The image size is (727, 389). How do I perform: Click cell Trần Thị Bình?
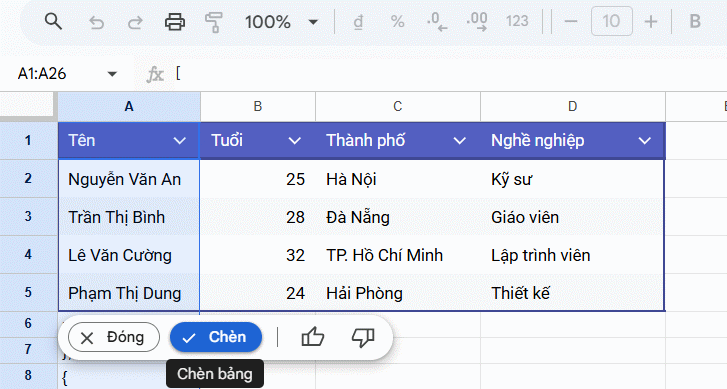129,217
